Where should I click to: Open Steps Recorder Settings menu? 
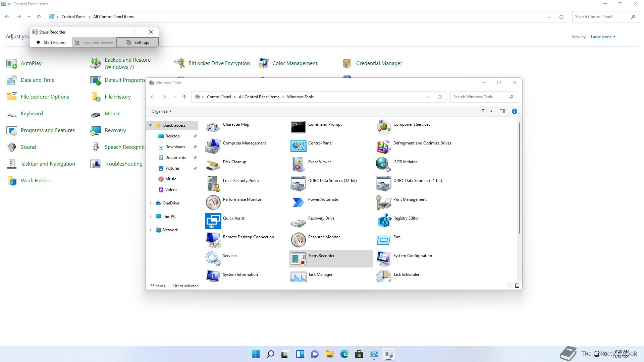138,43
